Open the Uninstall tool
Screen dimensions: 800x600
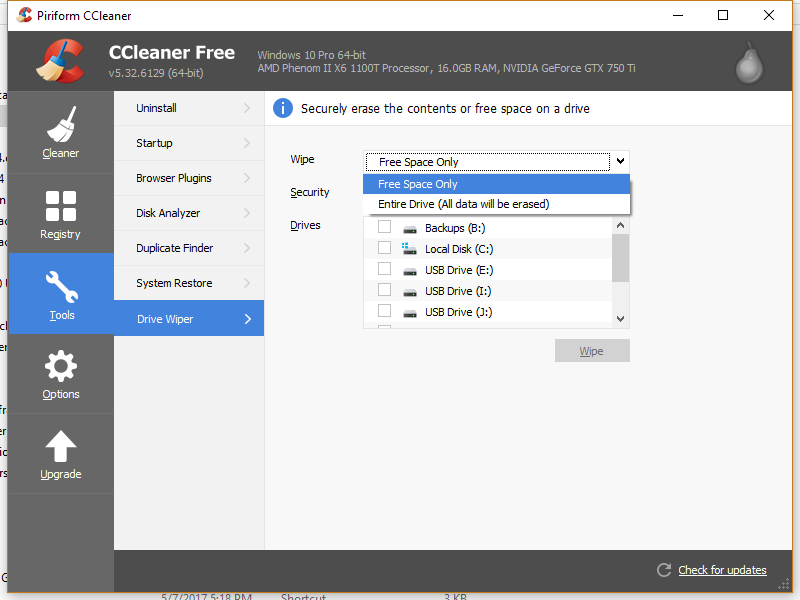[189, 108]
